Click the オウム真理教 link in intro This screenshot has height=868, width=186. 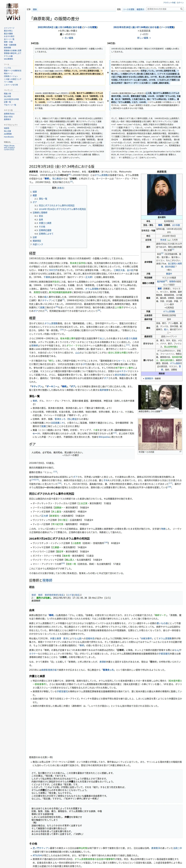coord(101,175)
